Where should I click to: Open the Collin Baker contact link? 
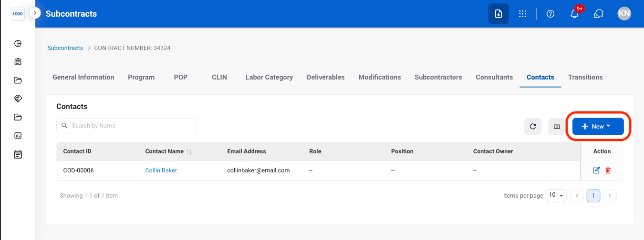pyautogui.click(x=161, y=170)
